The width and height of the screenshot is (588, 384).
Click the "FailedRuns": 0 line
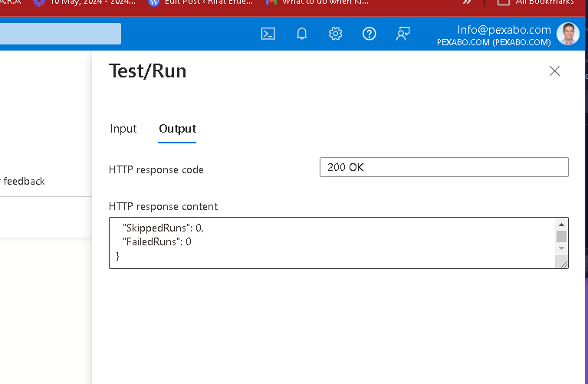click(156, 241)
